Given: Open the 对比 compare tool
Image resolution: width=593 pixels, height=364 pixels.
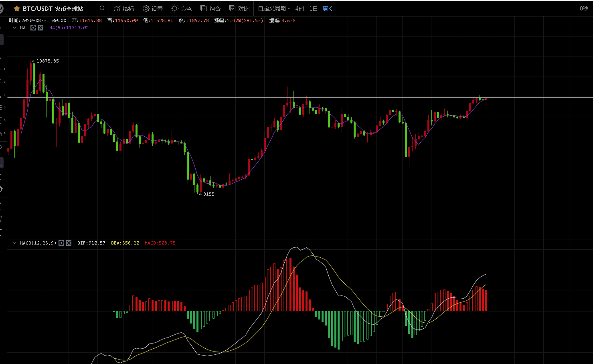Looking at the screenshot, I should tap(239, 8).
